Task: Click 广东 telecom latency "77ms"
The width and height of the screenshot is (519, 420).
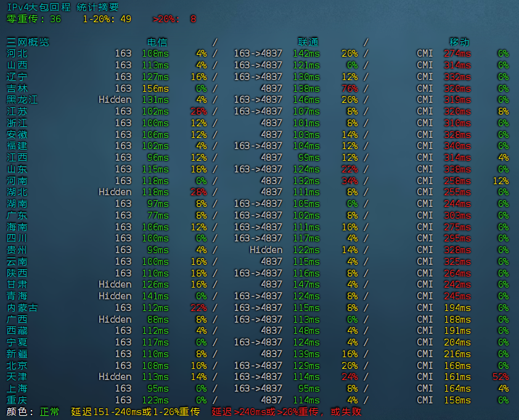Action: point(158,216)
